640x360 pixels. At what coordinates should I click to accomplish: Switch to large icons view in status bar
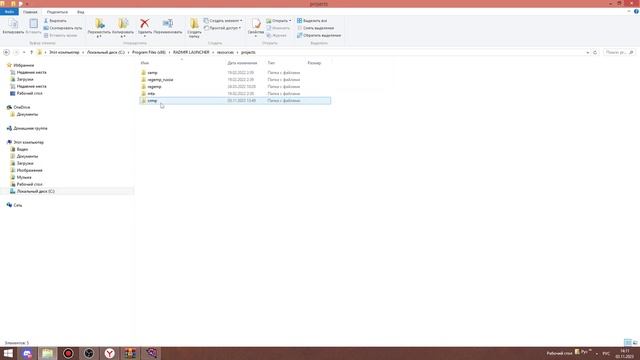coord(635,342)
